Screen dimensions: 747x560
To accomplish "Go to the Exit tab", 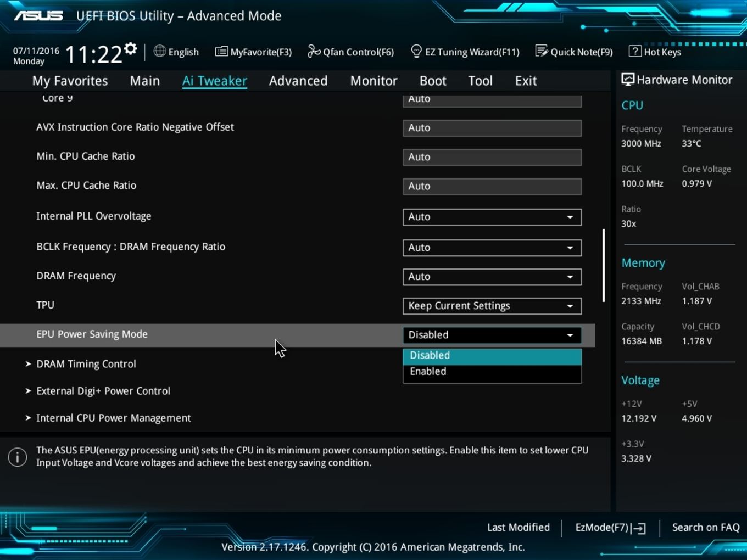I will pos(526,81).
